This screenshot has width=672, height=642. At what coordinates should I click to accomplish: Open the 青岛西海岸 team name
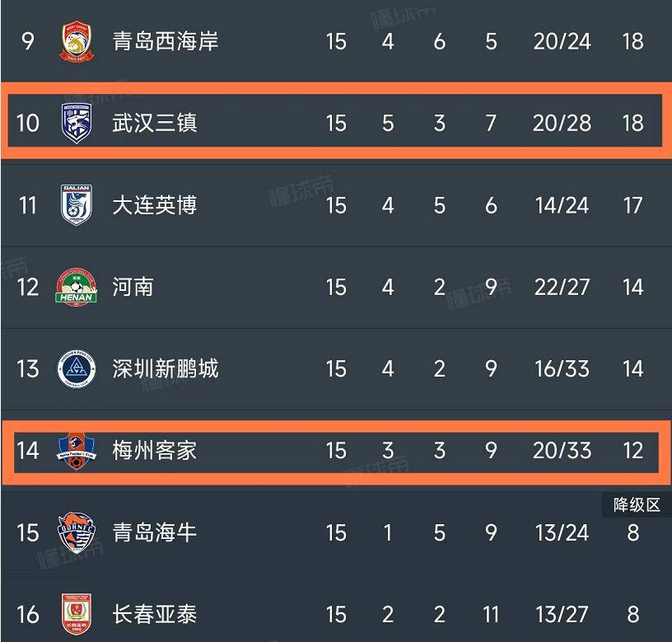coord(166,41)
